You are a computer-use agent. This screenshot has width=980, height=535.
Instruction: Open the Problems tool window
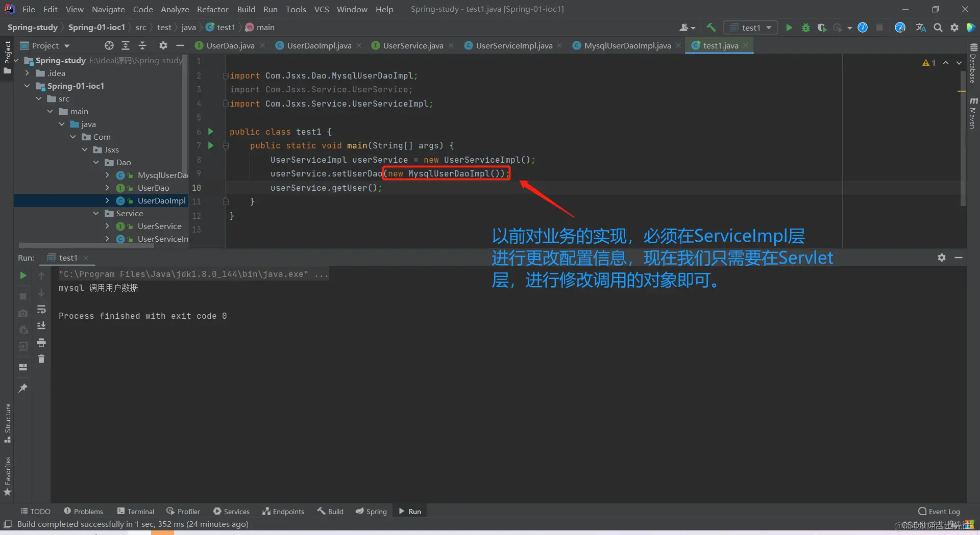point(84,512)
